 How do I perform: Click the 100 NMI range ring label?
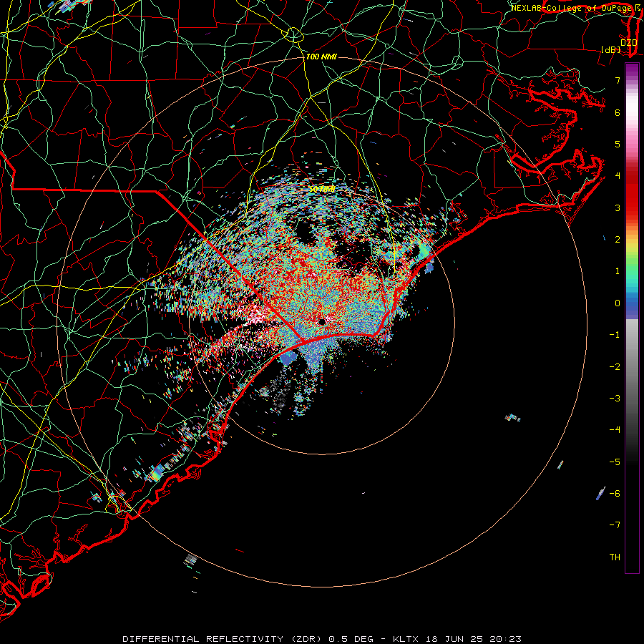coord(321,57)
